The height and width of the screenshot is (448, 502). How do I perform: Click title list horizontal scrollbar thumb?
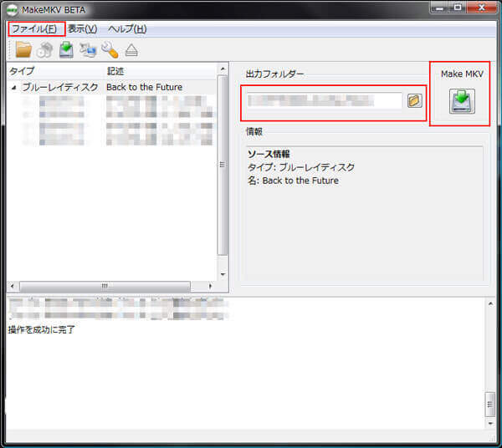[x=105, y=286]
